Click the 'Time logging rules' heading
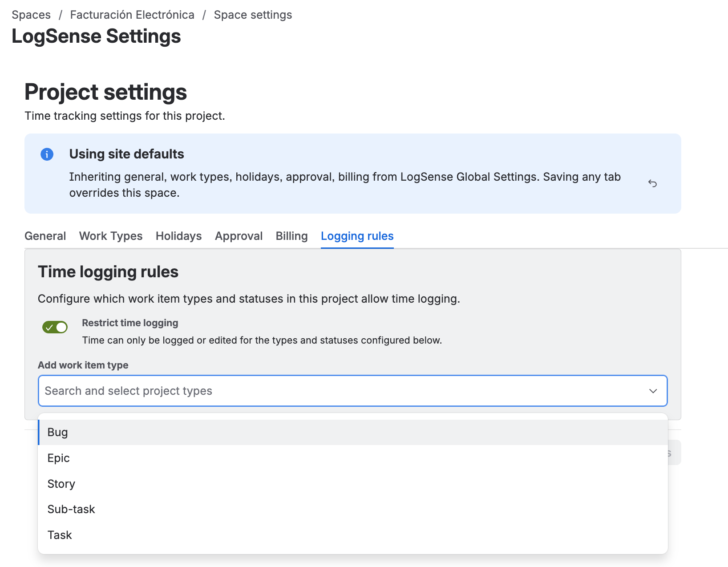This screenshot has width=728, height=567. (108, 271)
